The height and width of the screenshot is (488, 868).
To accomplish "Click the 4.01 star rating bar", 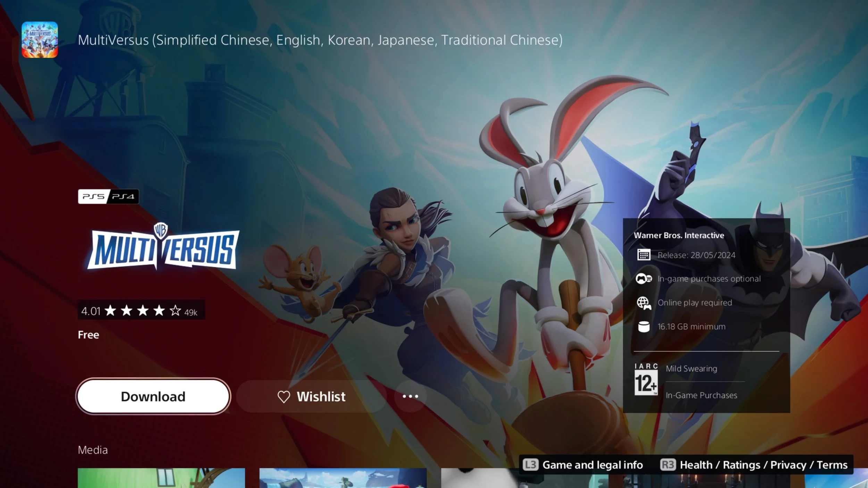I will 141,310.
